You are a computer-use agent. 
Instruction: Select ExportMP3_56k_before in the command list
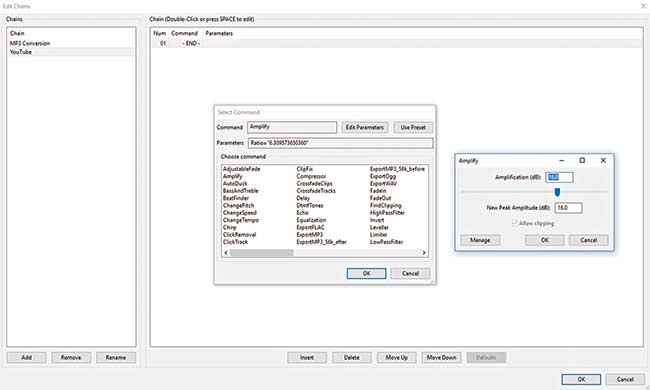pos(397,169)
